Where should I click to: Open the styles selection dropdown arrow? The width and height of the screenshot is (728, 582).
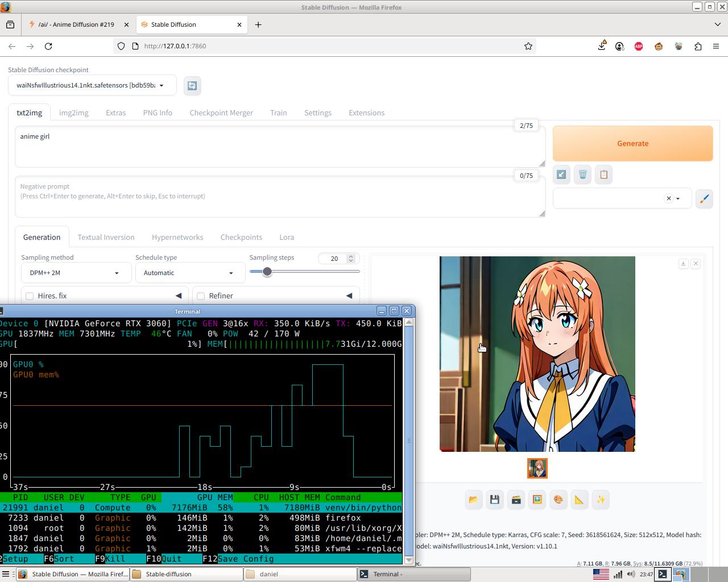[x=677, y=198]
